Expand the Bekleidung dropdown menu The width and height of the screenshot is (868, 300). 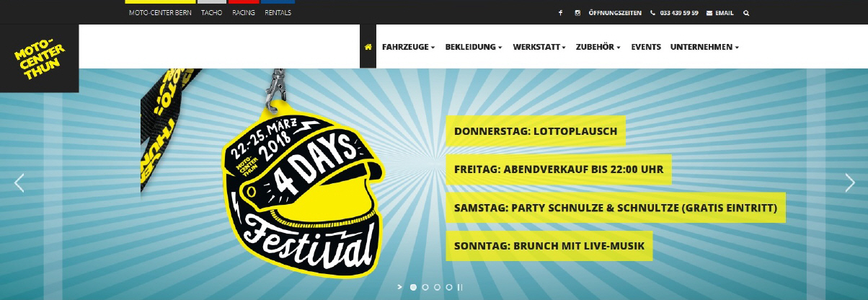tap(474, 47)
